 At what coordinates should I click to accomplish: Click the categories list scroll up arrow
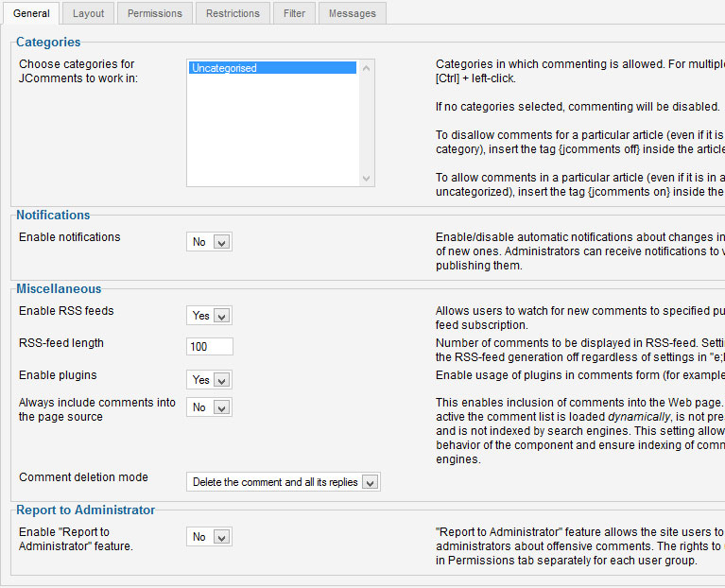(367, 67)
